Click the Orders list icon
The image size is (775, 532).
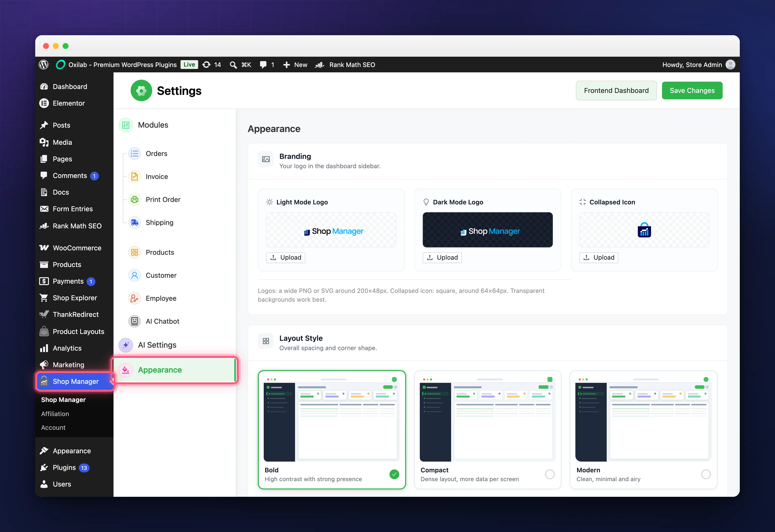point(134,154)
